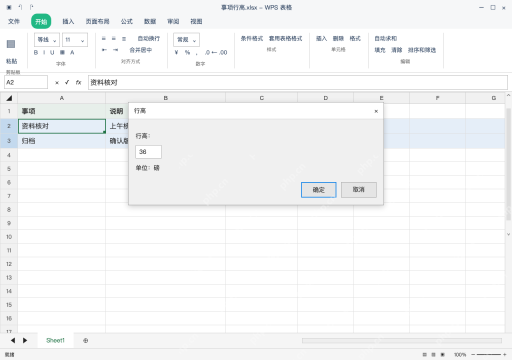Image resolution: width=512 pixels, height=360 pixels.
Task: Click the Select All corner triangle
Action: click(9, 98)
